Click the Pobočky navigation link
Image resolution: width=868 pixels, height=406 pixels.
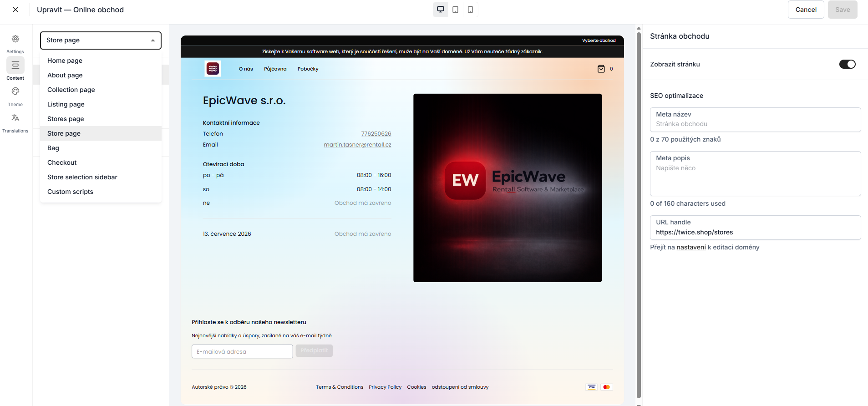tap(308, 69)
